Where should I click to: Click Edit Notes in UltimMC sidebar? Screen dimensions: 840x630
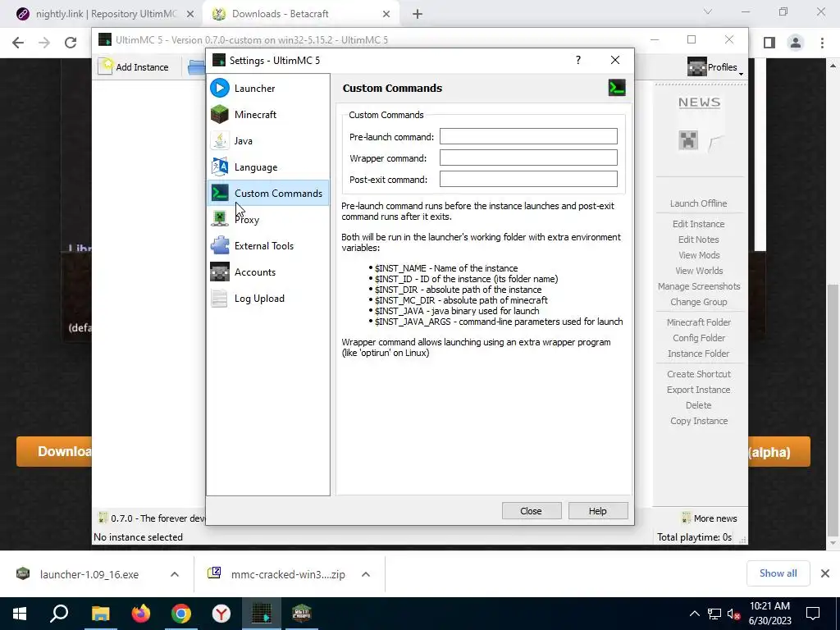(699, 240)
